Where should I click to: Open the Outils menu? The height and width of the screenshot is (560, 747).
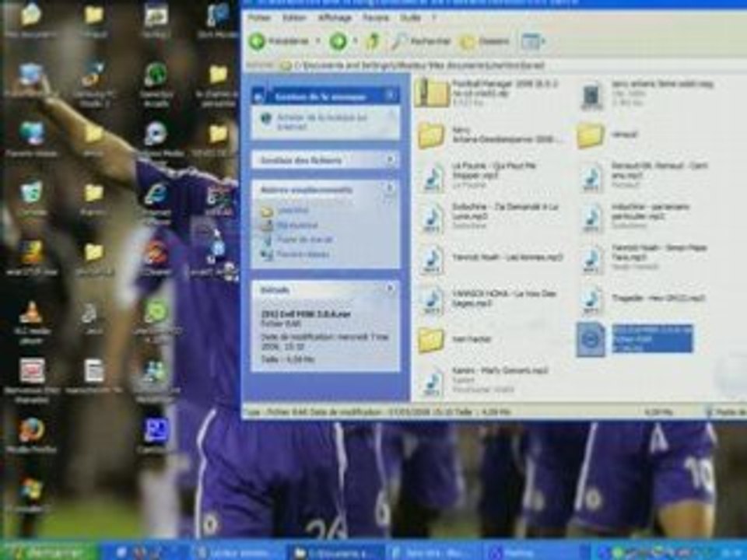coord(410,18)
